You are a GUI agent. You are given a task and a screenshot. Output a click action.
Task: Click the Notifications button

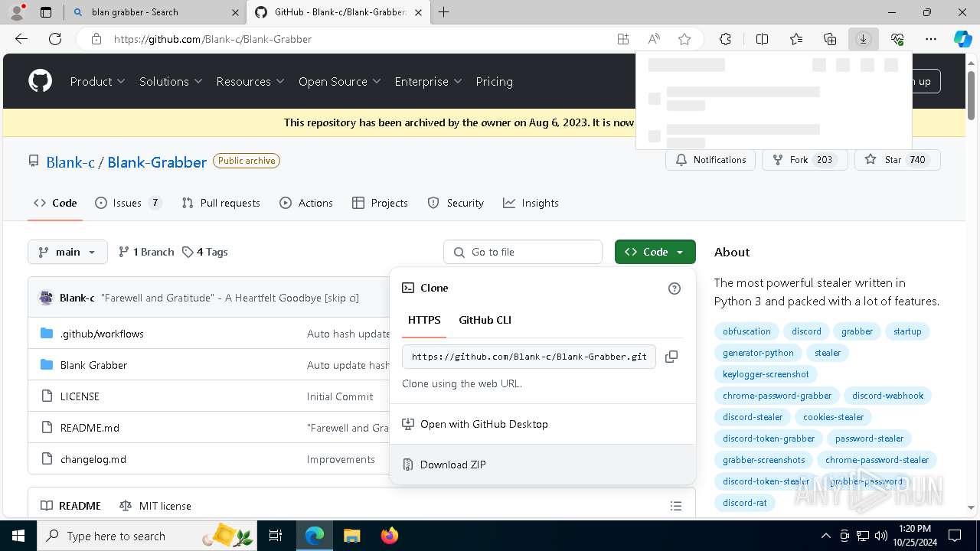coord(710,160)
